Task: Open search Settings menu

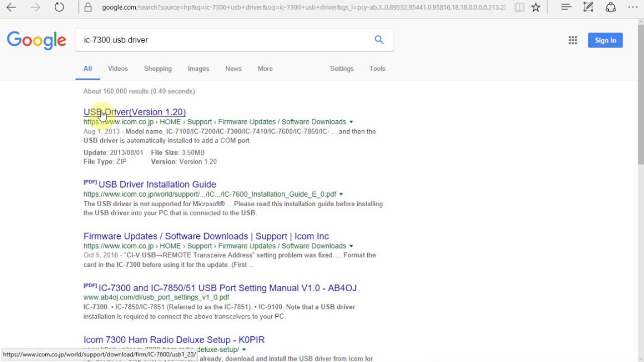Action: click(342, 68)
